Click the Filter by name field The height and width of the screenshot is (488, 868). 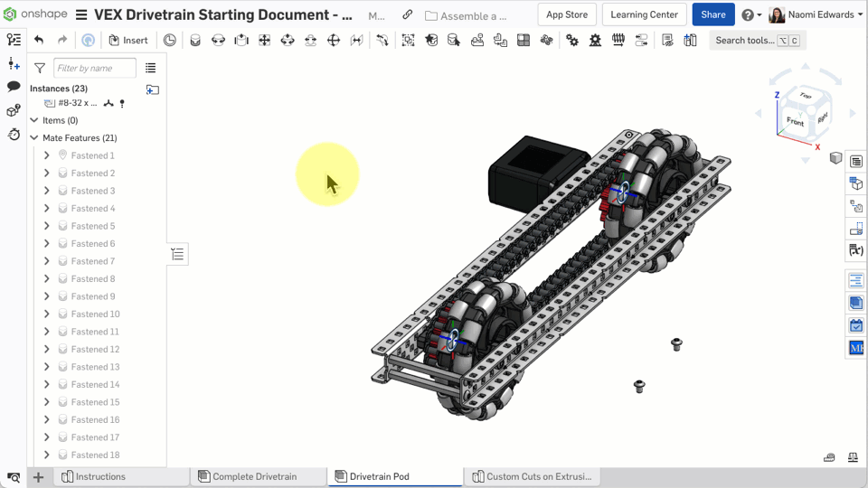(x=94, y=68)
